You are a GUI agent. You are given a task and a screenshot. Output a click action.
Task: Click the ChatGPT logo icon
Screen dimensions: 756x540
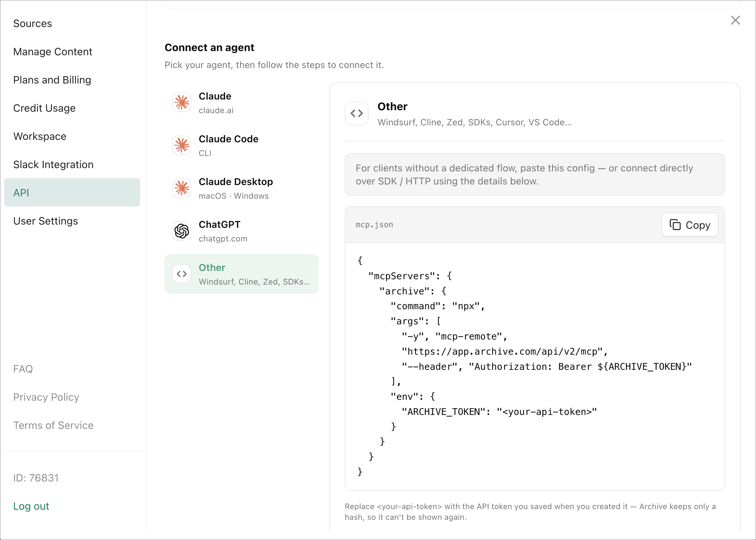tap(182, 231)
